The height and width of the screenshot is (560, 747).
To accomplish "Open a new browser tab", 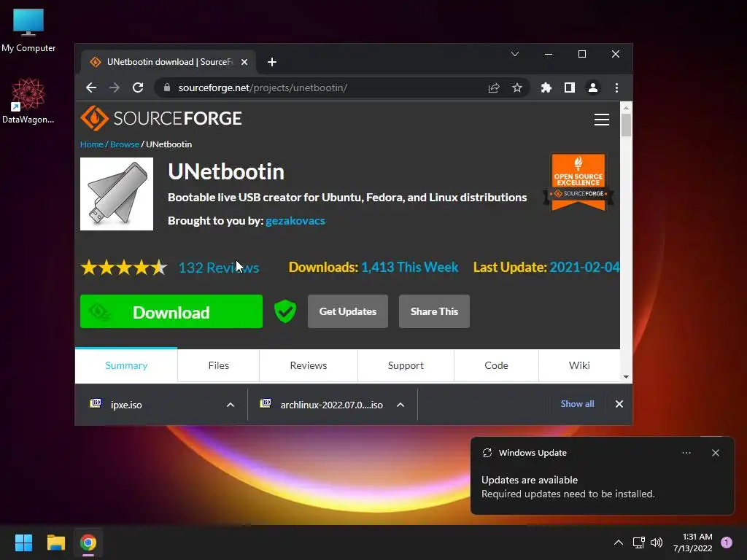I will click(x=272, y=62).
